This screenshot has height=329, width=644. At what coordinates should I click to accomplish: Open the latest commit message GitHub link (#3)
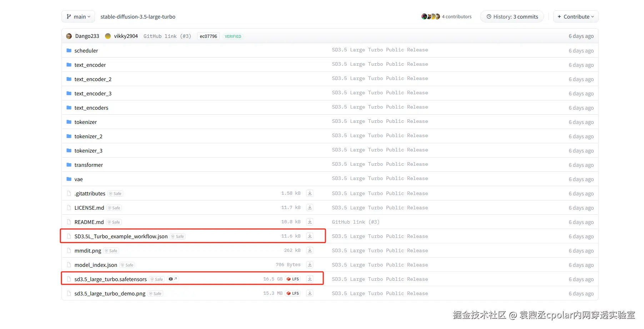(x=167, y=36)
